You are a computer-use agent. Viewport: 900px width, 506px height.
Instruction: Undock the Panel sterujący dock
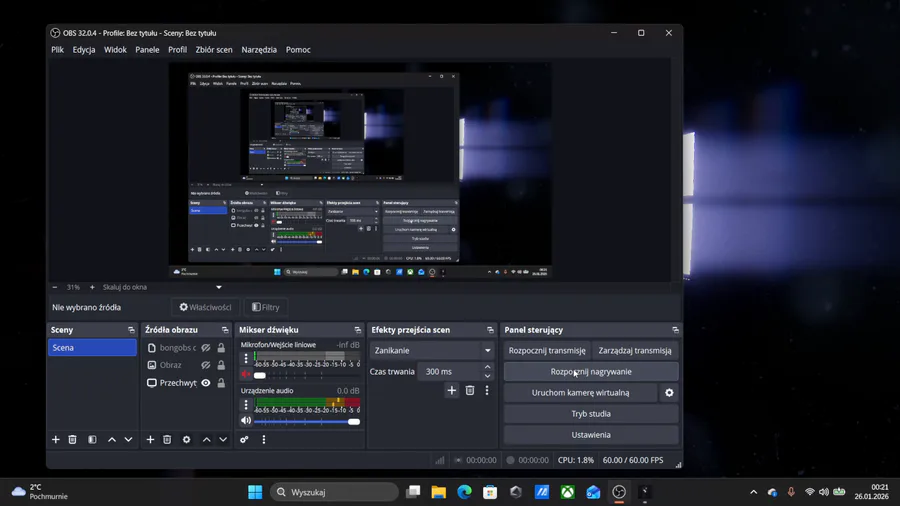[x=676, y=330]
